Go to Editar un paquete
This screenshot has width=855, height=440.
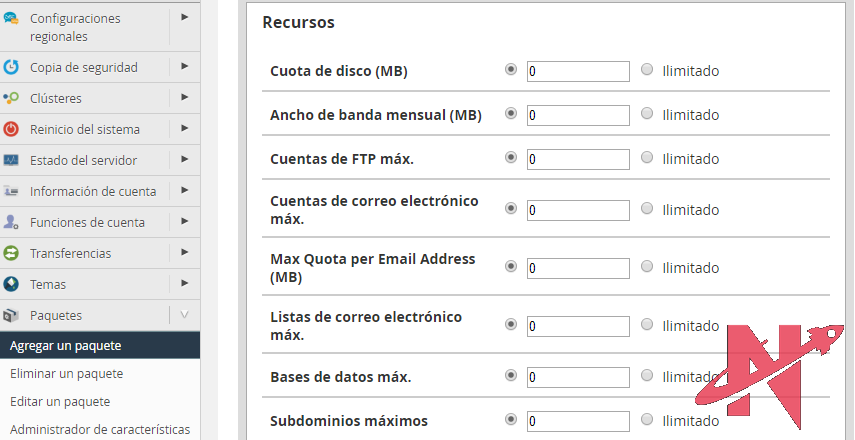[60, 402]
